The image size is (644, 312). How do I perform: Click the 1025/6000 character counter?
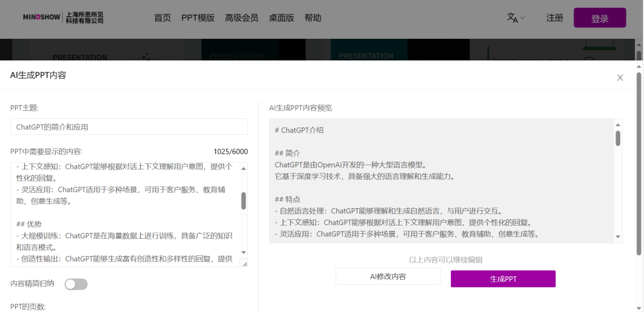(x=230, y=152)
